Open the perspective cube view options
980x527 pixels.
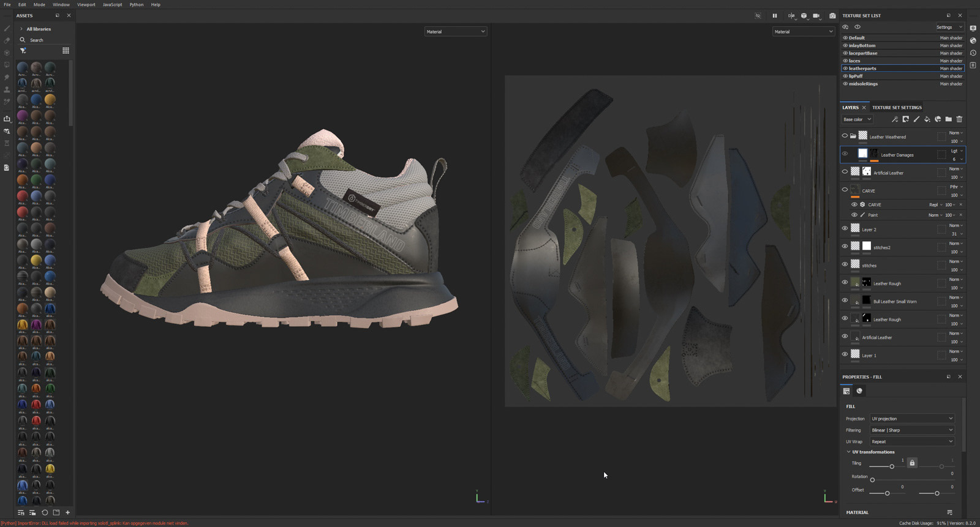(804, 16)
